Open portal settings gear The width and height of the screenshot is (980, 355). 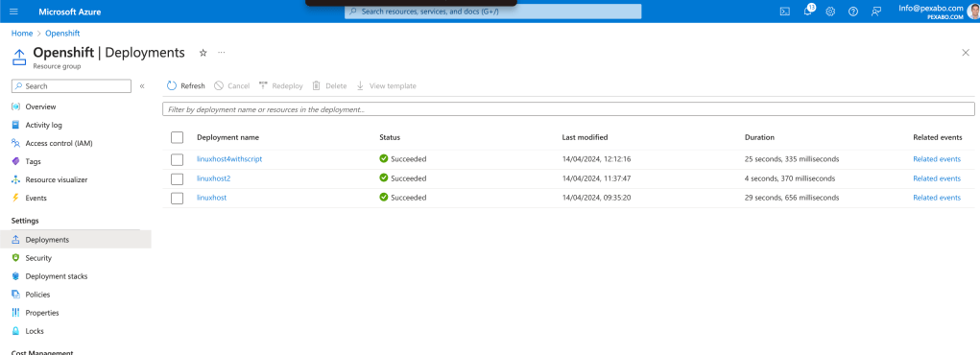(830, 12)
